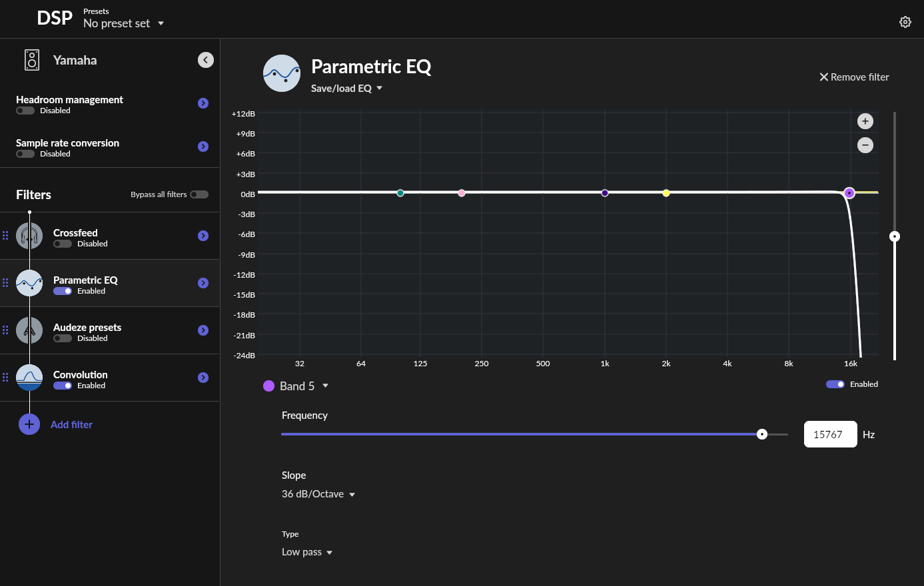924x586 pixels.
Task: Expand the Slope 36 dB/Octave dropdown
Action: point(318,494)
